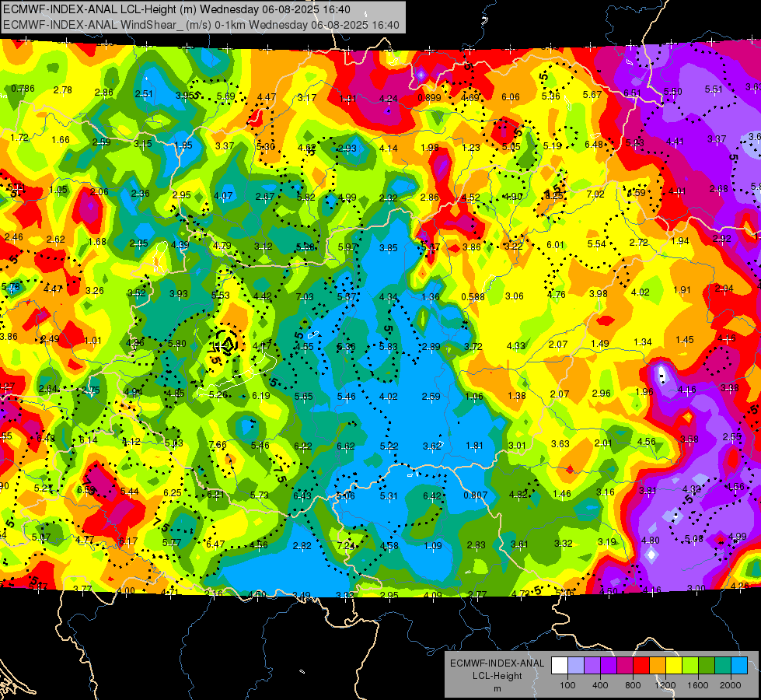Click the wind shear value 1.09
Image resolution: width=761 pixels, height=700 pixels.
pos(433,545)
